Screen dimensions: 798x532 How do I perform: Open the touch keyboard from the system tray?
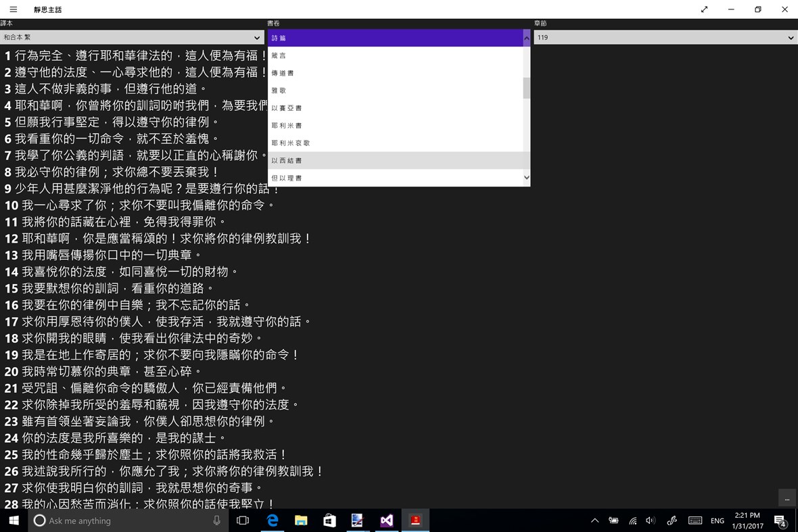695,521
